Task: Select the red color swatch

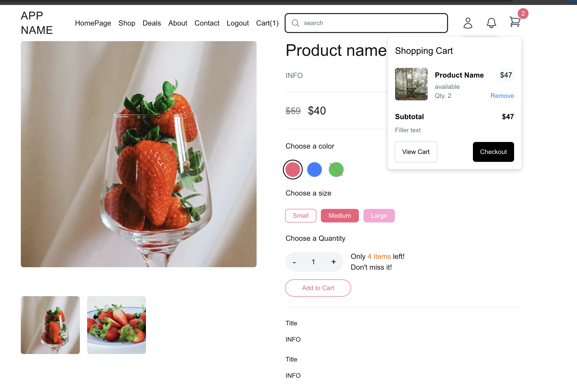Action: [293, 170]
